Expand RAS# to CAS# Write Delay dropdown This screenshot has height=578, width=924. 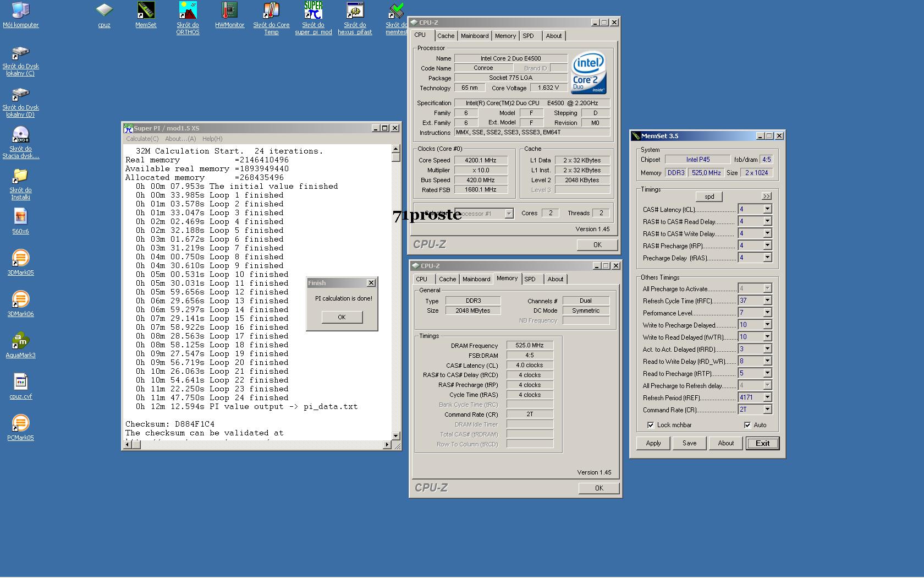pos(767,233)
